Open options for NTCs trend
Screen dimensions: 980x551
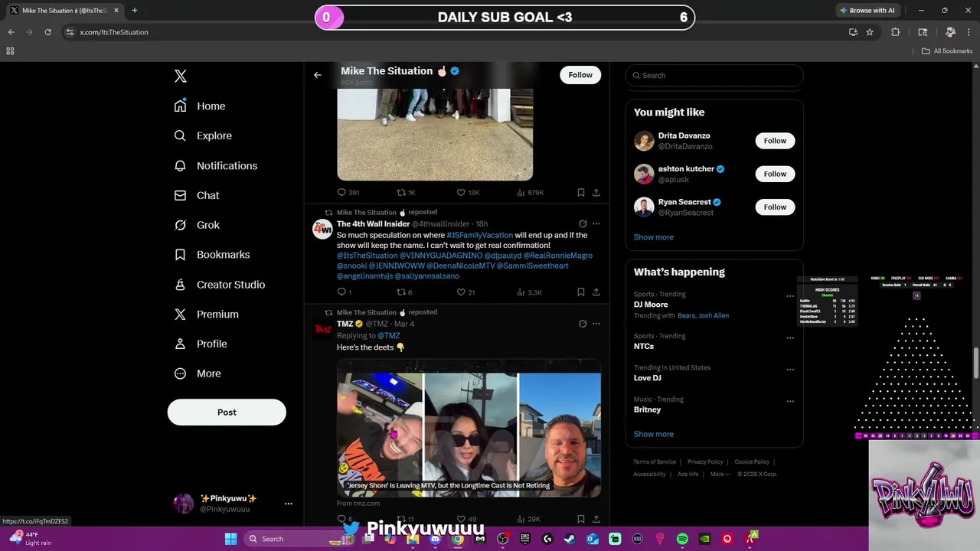coord(789,337)
